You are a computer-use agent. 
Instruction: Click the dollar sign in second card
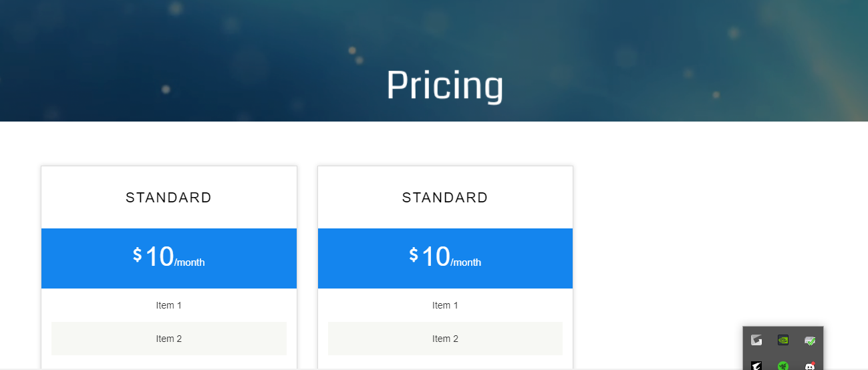[414, 254]
